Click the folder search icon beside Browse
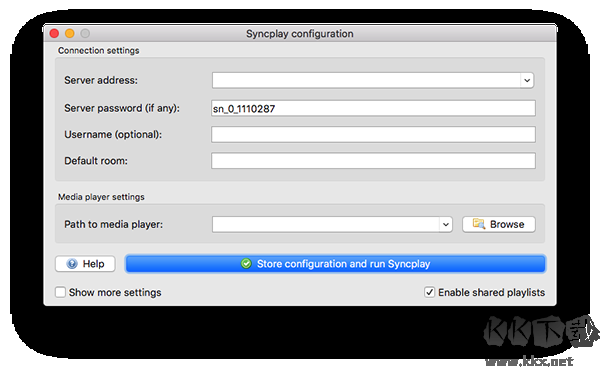Screen dimensions: 600x368 click(479, 224)
